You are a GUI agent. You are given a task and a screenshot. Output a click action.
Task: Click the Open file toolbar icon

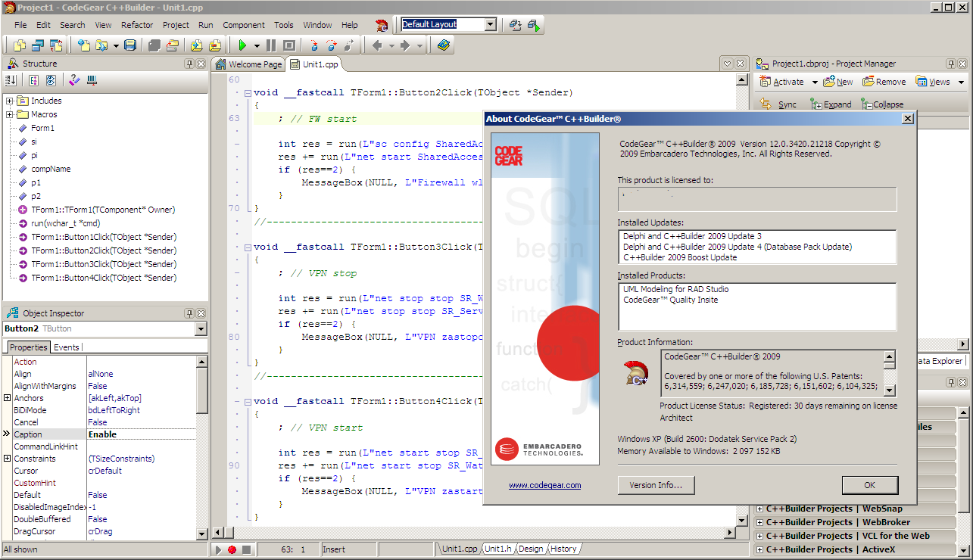coord(101,45)
